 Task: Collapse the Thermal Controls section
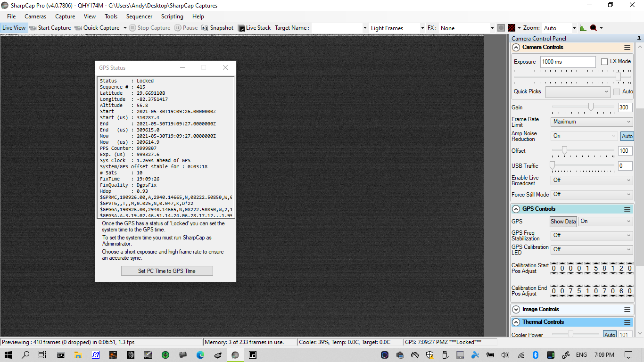click(516, 322)
